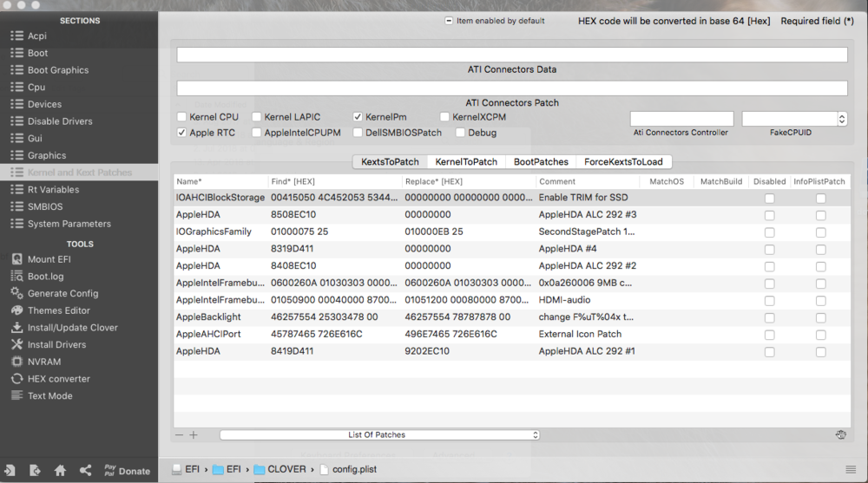
Task: Switch to the KextsToPatch tab
Action: tap(390, 161)
